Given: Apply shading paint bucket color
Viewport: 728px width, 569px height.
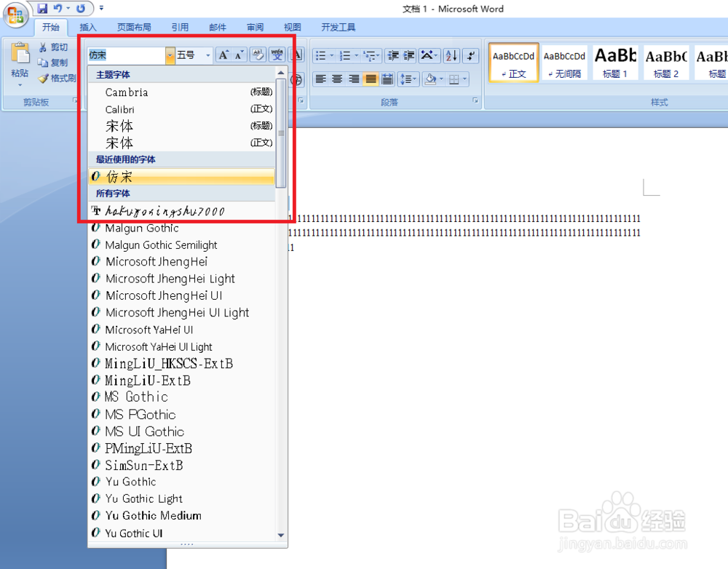Looking at the screenshot, I should pyautogui.click(x=430, y=79).
